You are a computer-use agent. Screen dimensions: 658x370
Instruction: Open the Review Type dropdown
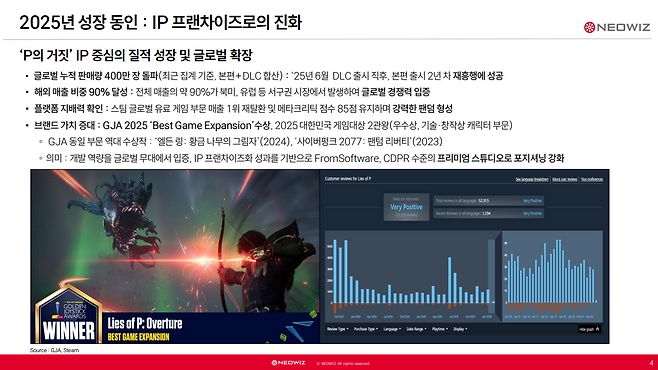click(x=338, y=329)
